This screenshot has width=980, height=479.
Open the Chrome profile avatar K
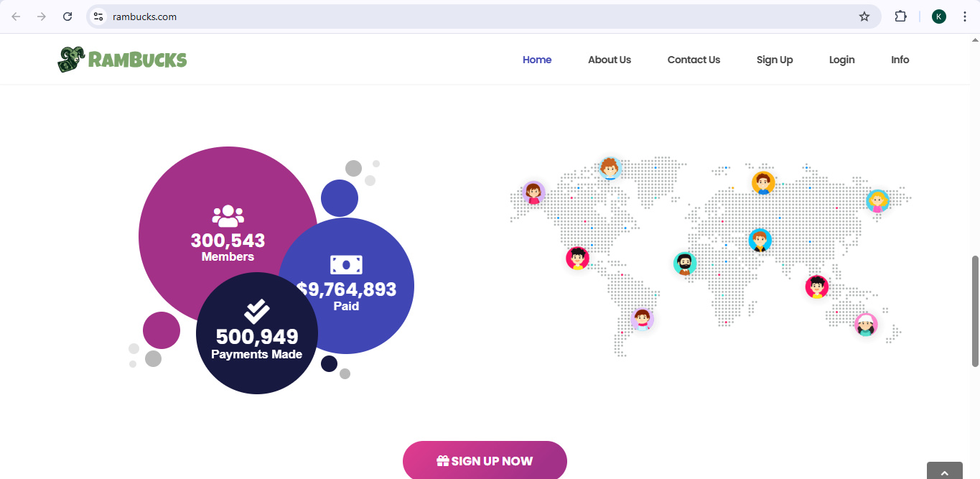click(938, 17)
